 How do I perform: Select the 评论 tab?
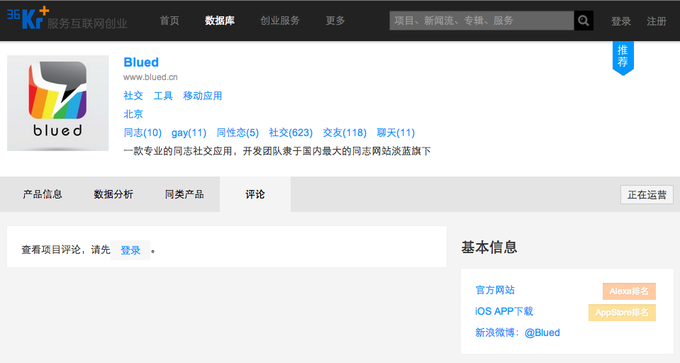pos(255,194)
